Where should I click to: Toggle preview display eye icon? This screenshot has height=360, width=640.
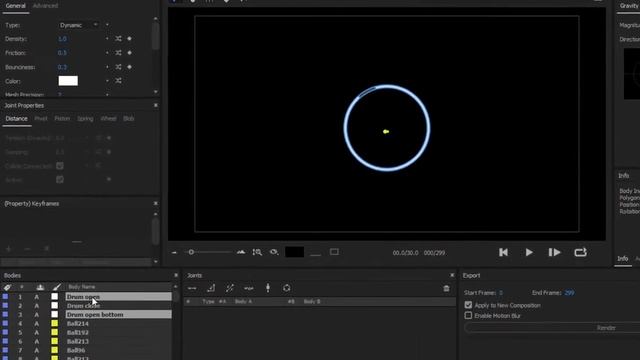point(274,252)
